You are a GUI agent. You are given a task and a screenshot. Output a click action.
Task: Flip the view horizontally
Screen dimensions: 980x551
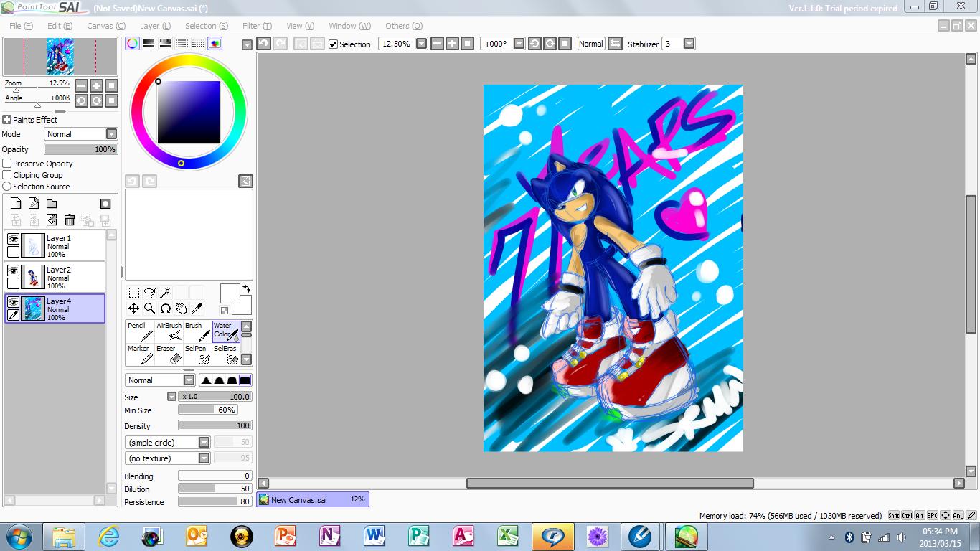pyautogui.click(x=615, y=44)
